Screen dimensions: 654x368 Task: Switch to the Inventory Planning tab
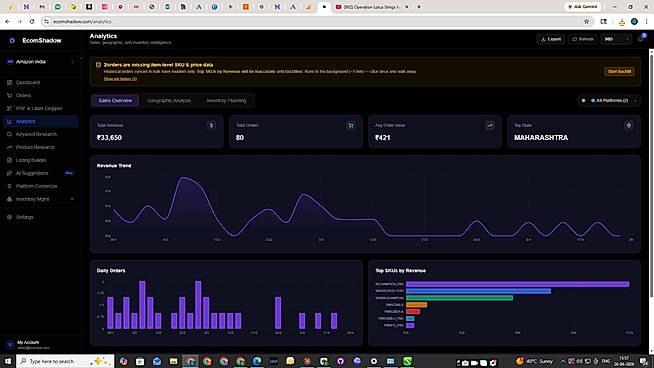[x=226, y=101]
